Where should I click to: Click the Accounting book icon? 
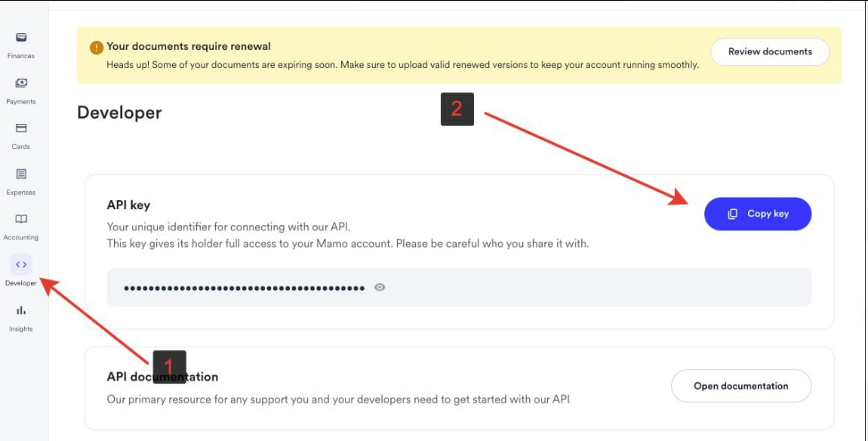21,219
